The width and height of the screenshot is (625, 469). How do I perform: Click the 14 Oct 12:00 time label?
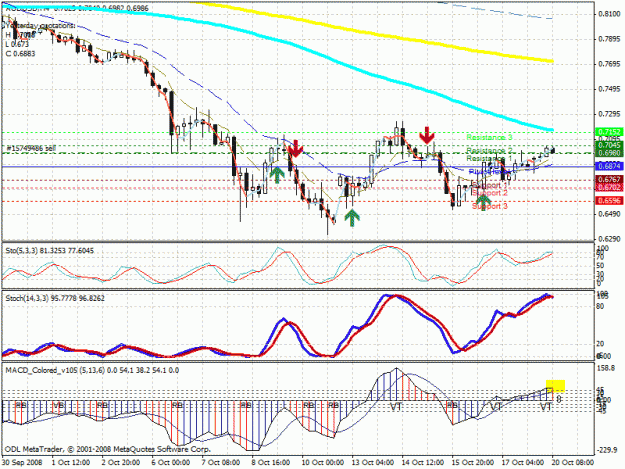click(x=422, y=463)
